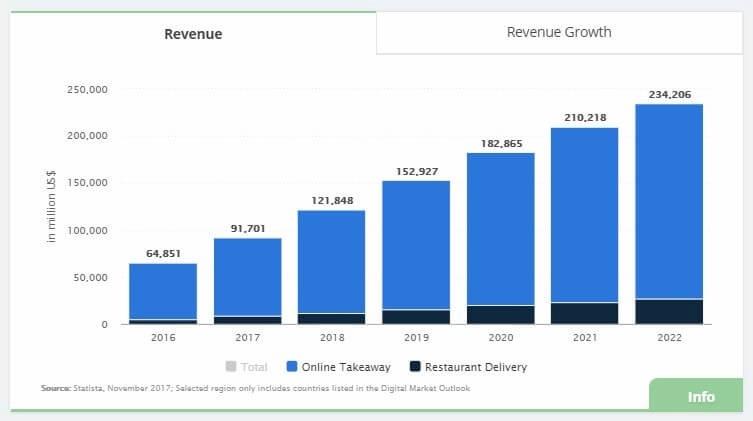Click the dark Restaurant Delivery swatch
Screen dimensions: 753x421
(415, 367)
